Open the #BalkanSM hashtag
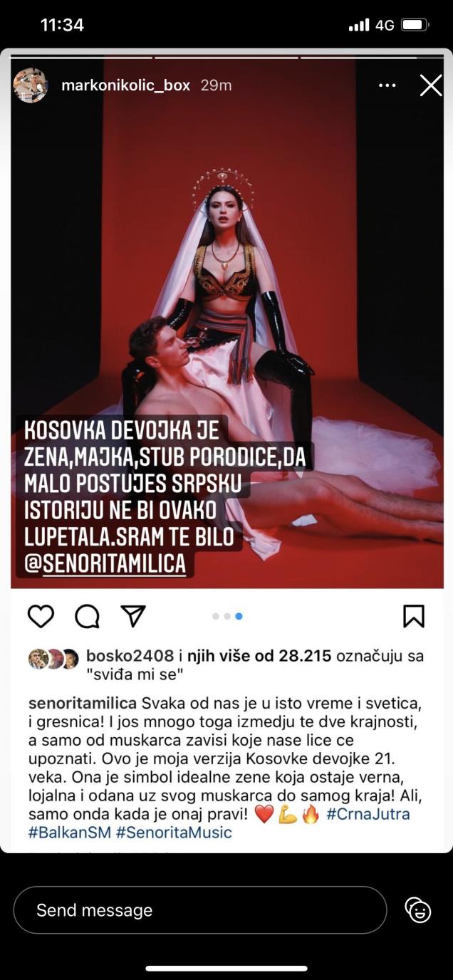Screen dimensions: 453x980 point(70,832)
